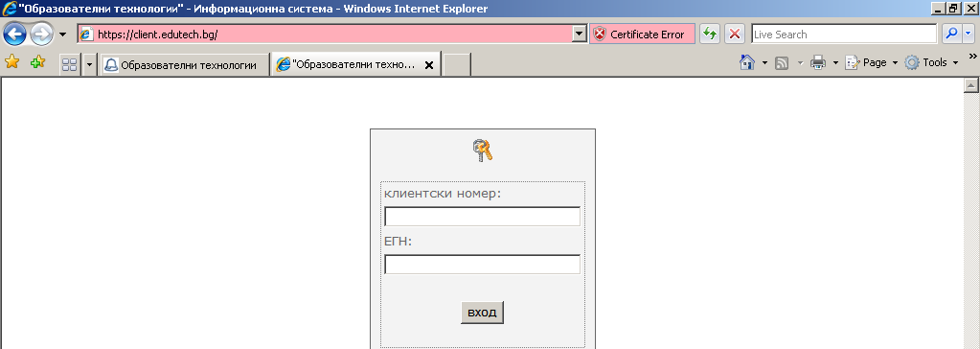
Task: Close the active tab with X
Action: [429, 65]
